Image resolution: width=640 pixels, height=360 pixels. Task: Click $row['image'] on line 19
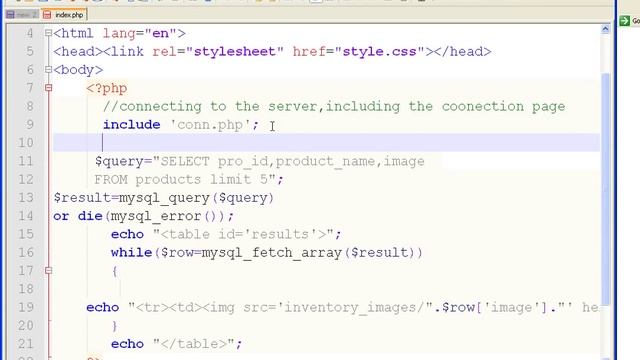495,308
